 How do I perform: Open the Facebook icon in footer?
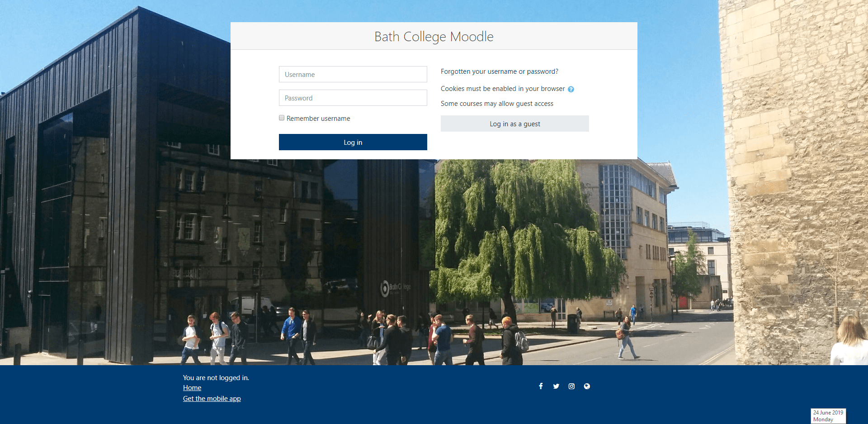(x=541, y=386)
